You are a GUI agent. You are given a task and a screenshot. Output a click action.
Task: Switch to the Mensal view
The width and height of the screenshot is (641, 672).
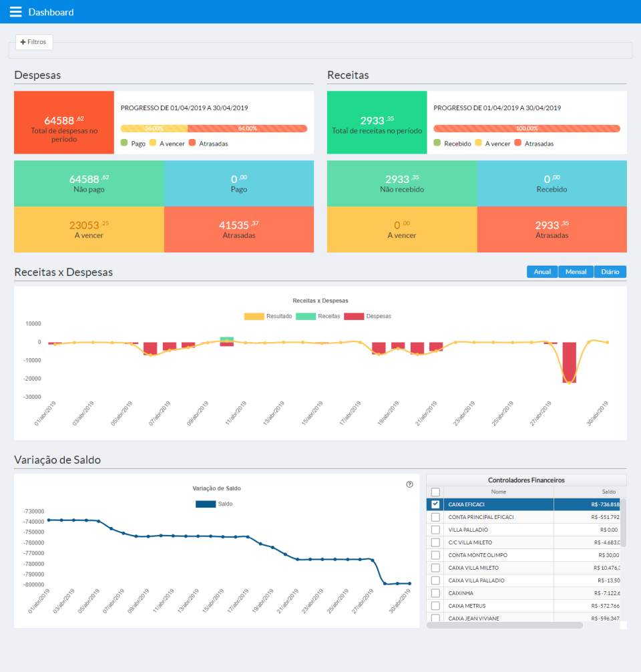(x=576, y=271)
